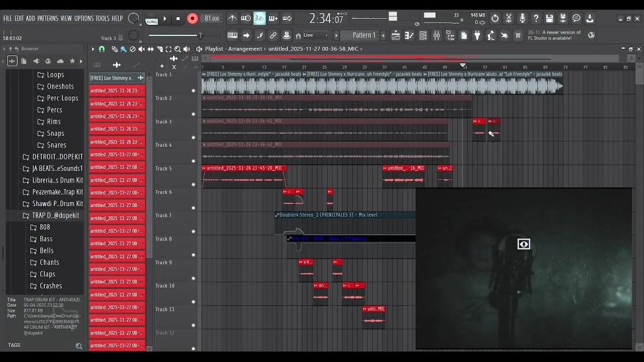The image size is (644, 362).
Task: Open the Mixer window icon
Action: point(437,35)
